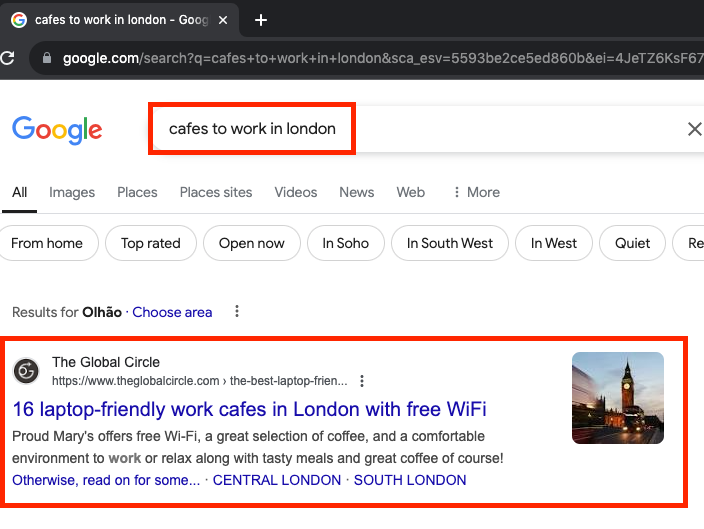Click the 'Choose area' link
Viewport: 704px width, 529px height.
[172, 312]
